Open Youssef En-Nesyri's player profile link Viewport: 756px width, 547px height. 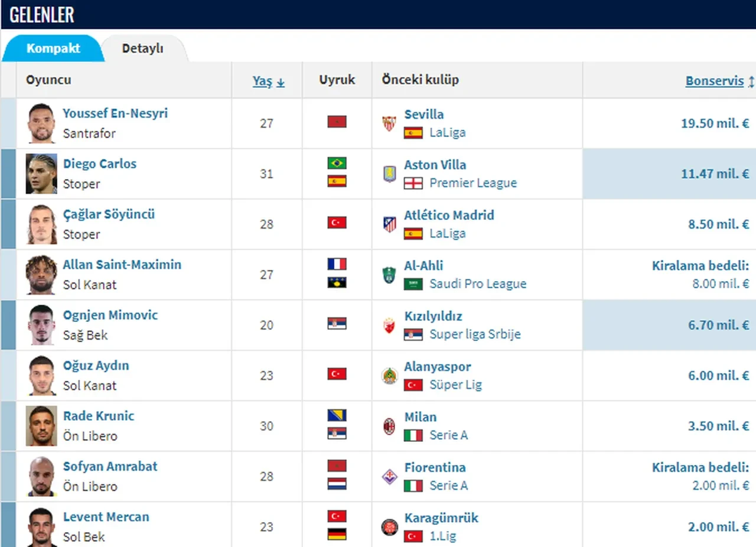(x=115, y=113)
